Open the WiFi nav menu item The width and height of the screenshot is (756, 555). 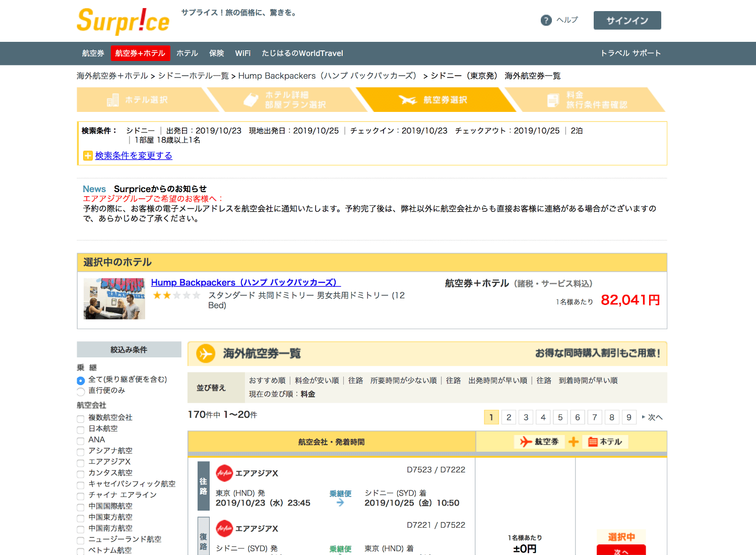(x=243, y=53)
